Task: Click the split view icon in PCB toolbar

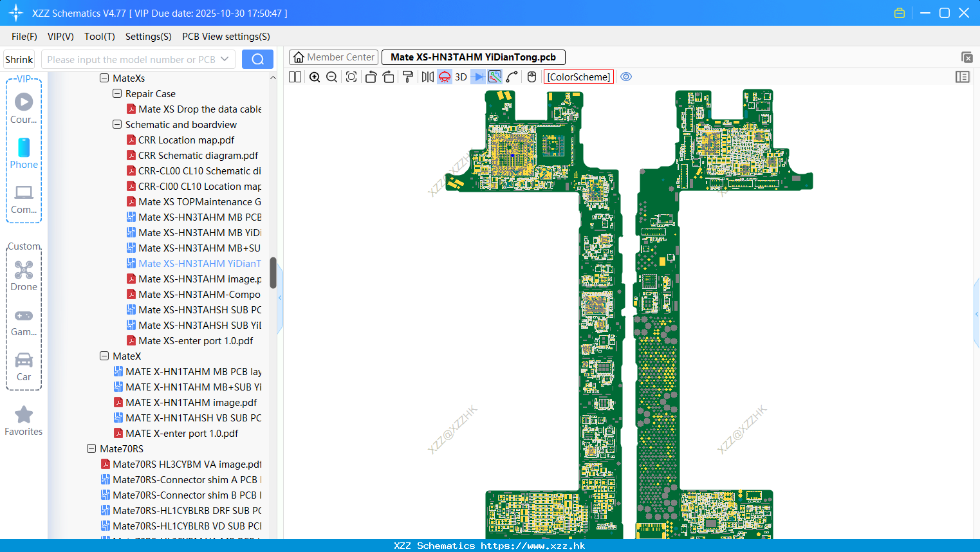Action: click(x=295, y=77)
